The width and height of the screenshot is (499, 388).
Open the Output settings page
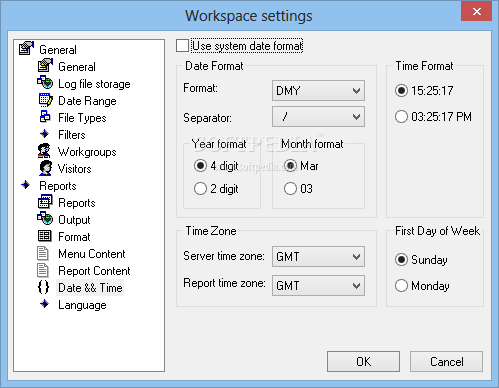[x=74, y=220]
